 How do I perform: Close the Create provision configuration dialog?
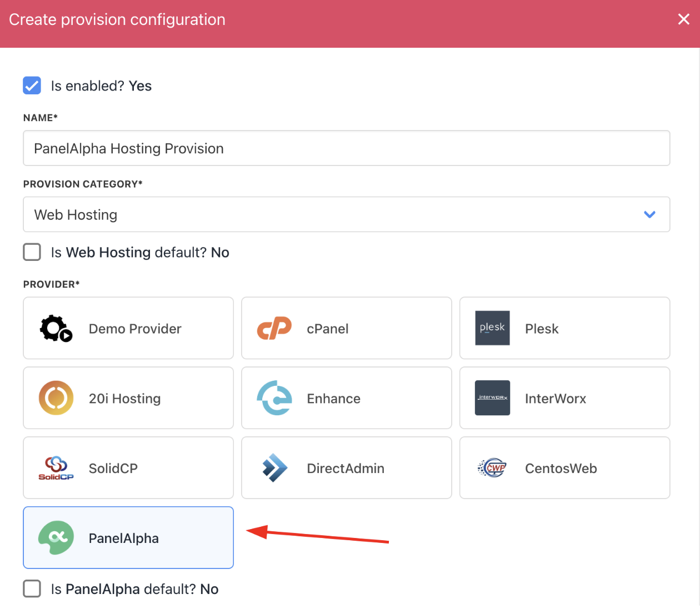684,19
